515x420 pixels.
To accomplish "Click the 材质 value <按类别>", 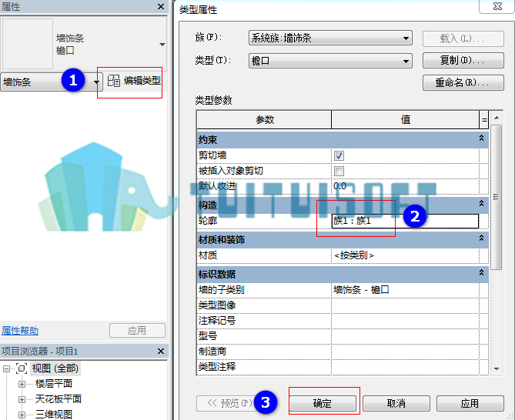I will click(405, 255).
